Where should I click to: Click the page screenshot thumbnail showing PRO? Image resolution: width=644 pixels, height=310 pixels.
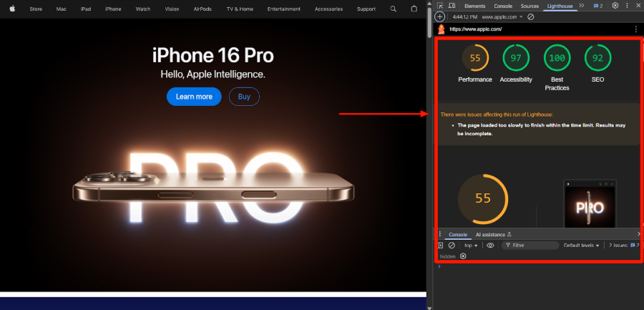coord(590,205)
